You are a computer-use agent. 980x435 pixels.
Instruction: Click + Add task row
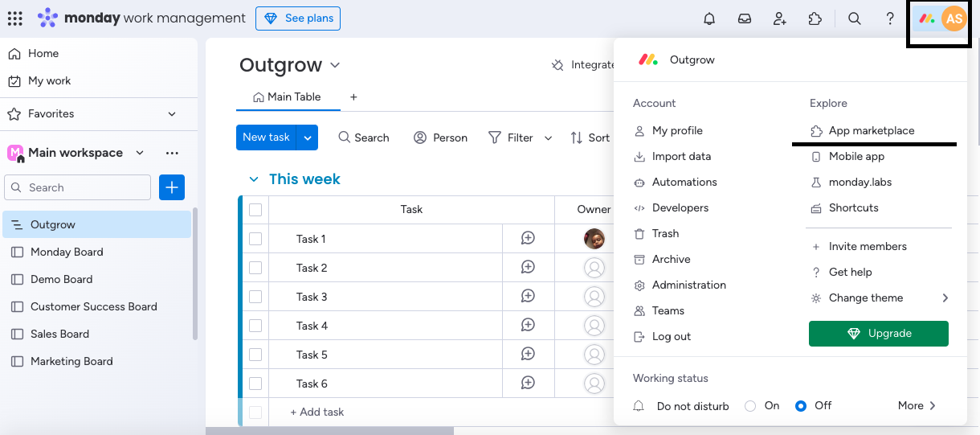click(316, 412)
